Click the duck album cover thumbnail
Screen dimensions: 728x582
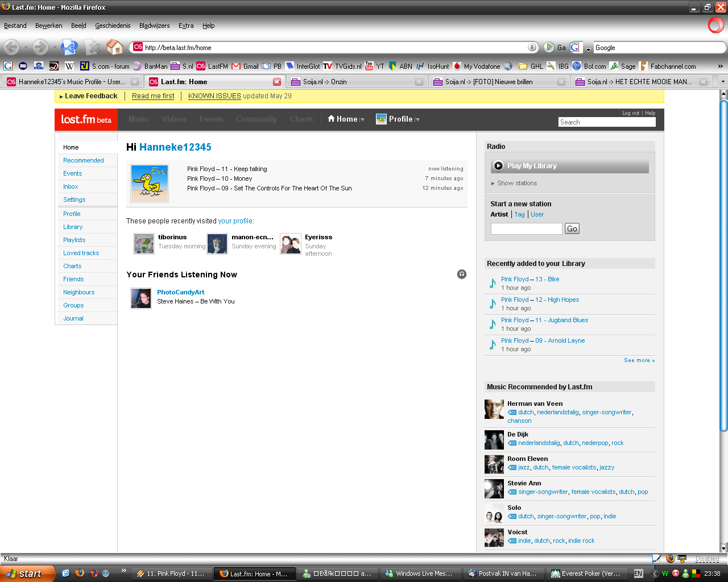pos(150,183)
